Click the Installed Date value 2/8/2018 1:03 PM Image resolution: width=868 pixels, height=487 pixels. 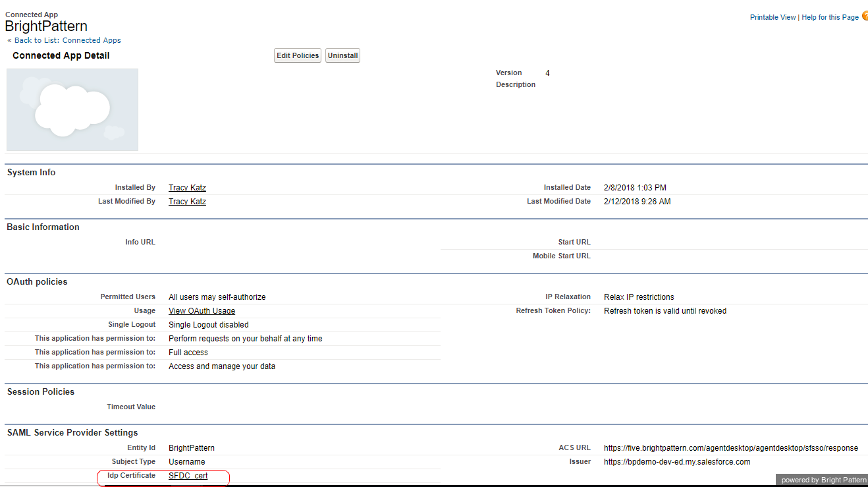(x=635, y=188)
